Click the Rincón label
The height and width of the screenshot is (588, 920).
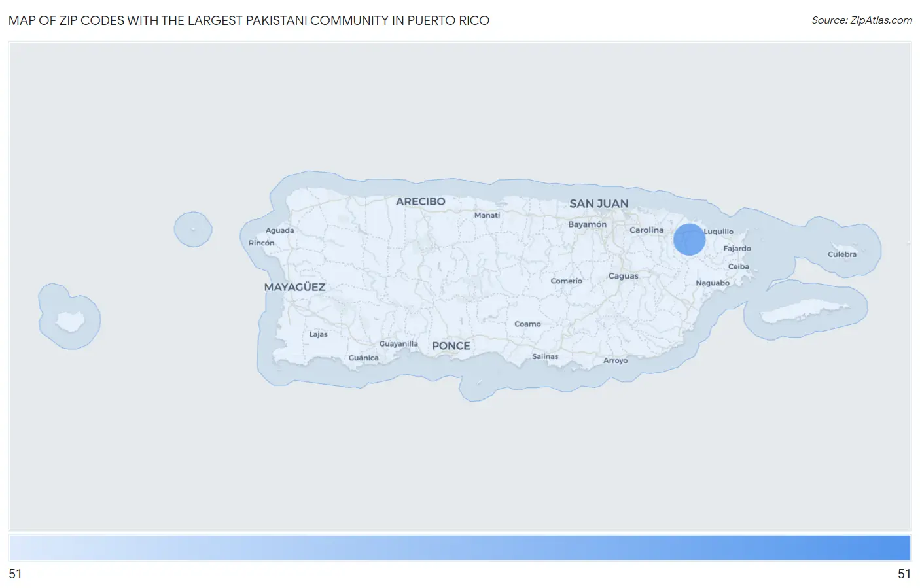261,243
